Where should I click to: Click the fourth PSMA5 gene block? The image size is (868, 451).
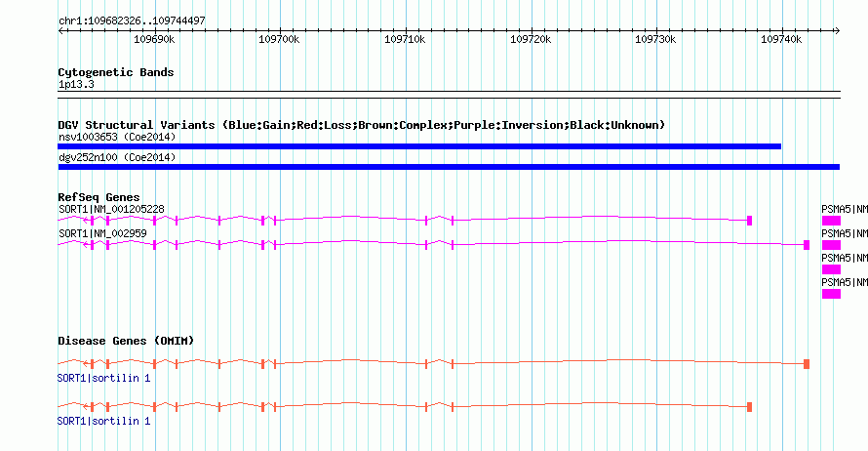[x=831, y=294]
